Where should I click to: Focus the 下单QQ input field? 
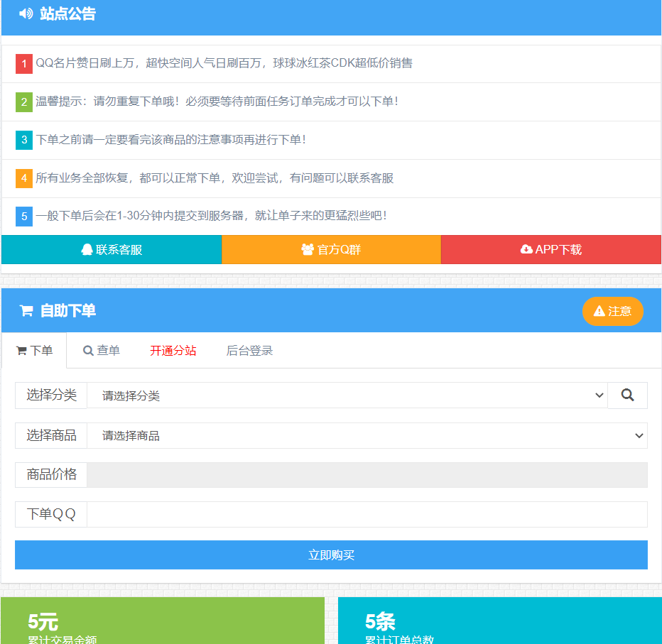pos(367,514)
